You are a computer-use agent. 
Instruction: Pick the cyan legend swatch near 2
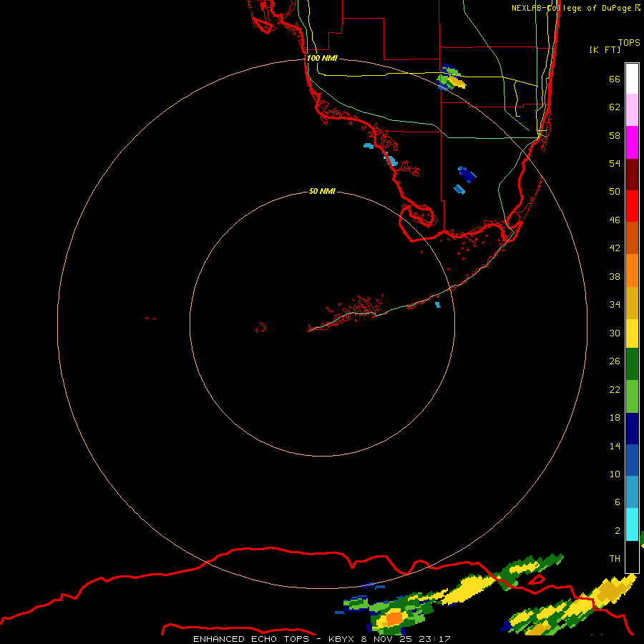(x=632, y=525)
